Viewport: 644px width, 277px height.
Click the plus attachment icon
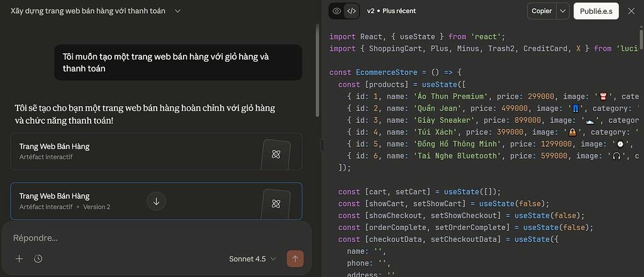pyautogui.click(x=19, y=259)
